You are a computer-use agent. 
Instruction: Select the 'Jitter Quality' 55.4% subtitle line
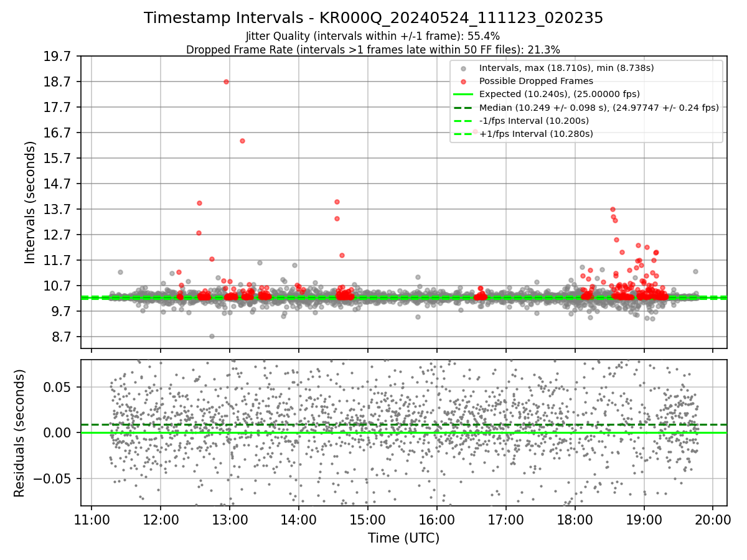pos(373,36)
